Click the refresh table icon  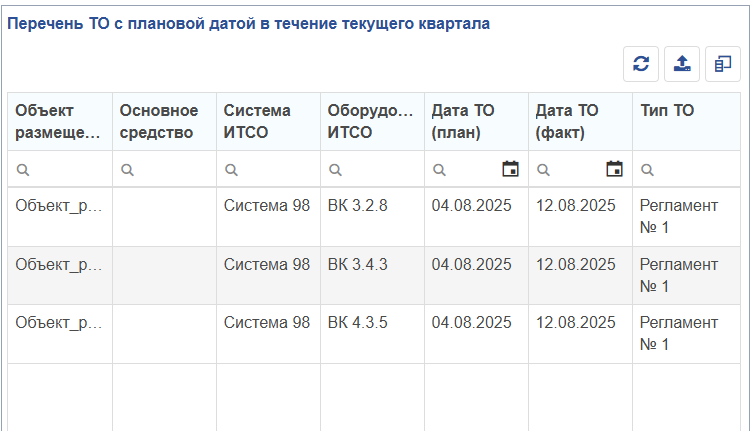point(641,64)
